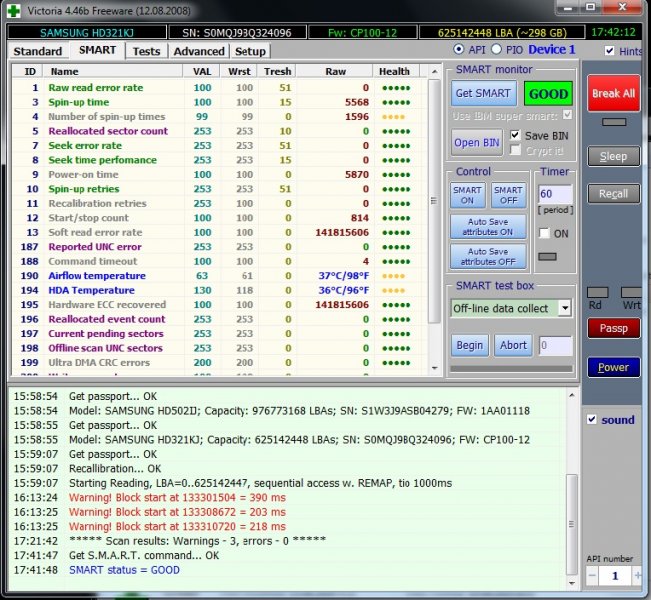The width and height of the screenshot is (651, 600).
Task: Click the SMART OFF button
Action: click(508, 195)
